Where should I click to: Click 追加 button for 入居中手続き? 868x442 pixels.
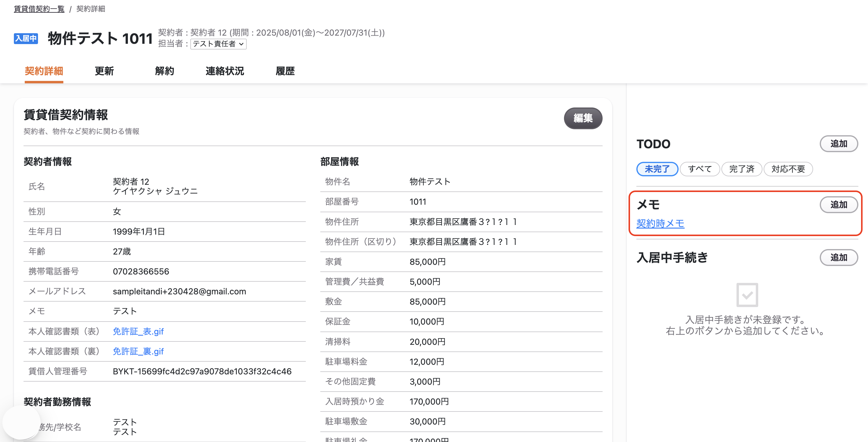839,258
